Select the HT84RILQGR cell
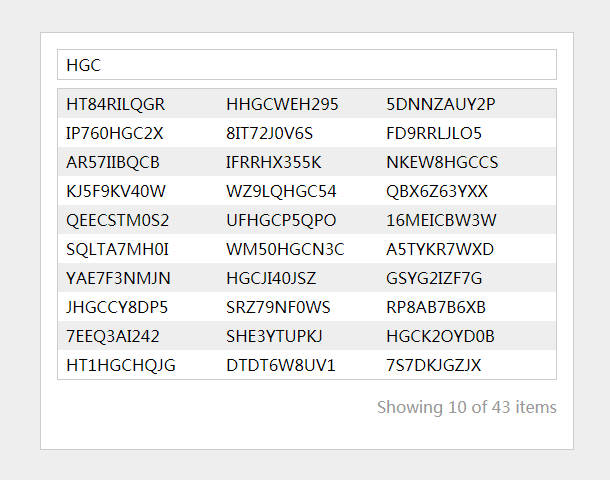The height and width of the screenshot is (480, 610). point(116,104)
